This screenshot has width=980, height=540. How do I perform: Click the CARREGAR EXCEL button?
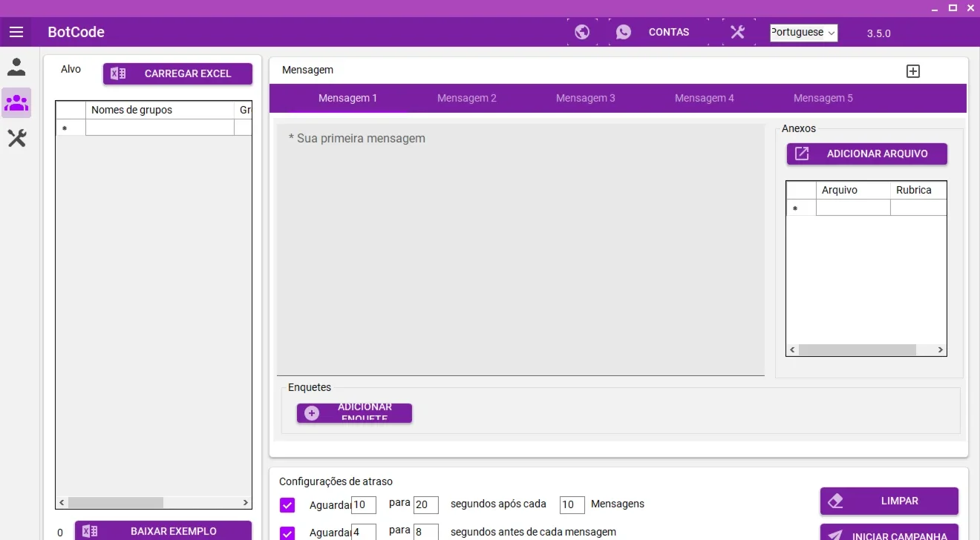[x=178, y=73]
